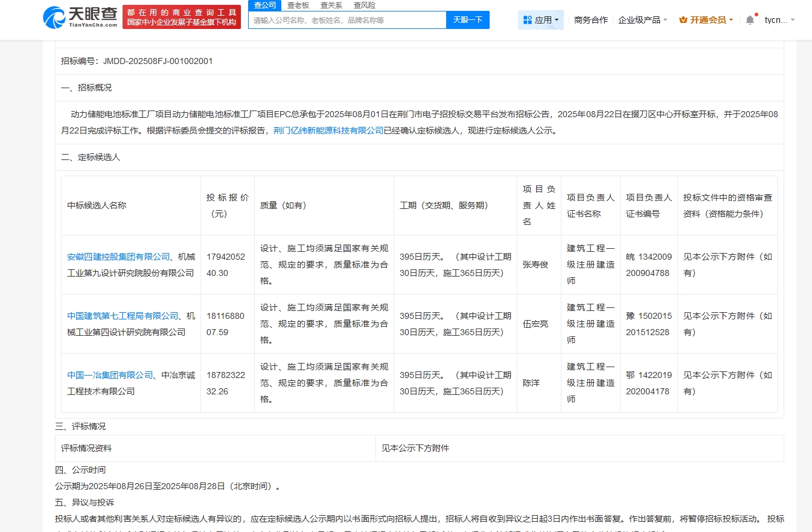Switch to the 查公司 search tab
The image size is (812, 532).
pos(264,5)
